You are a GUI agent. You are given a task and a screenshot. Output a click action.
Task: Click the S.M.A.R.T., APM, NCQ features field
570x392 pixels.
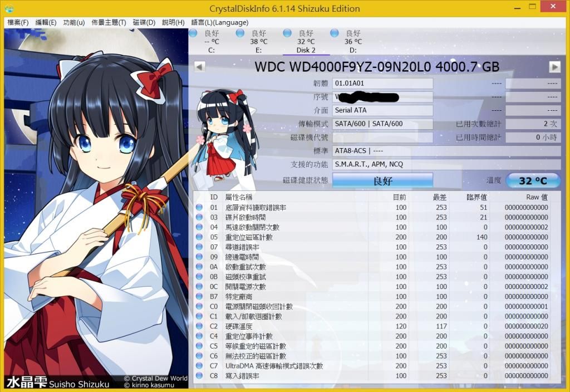tap(447, 164)
